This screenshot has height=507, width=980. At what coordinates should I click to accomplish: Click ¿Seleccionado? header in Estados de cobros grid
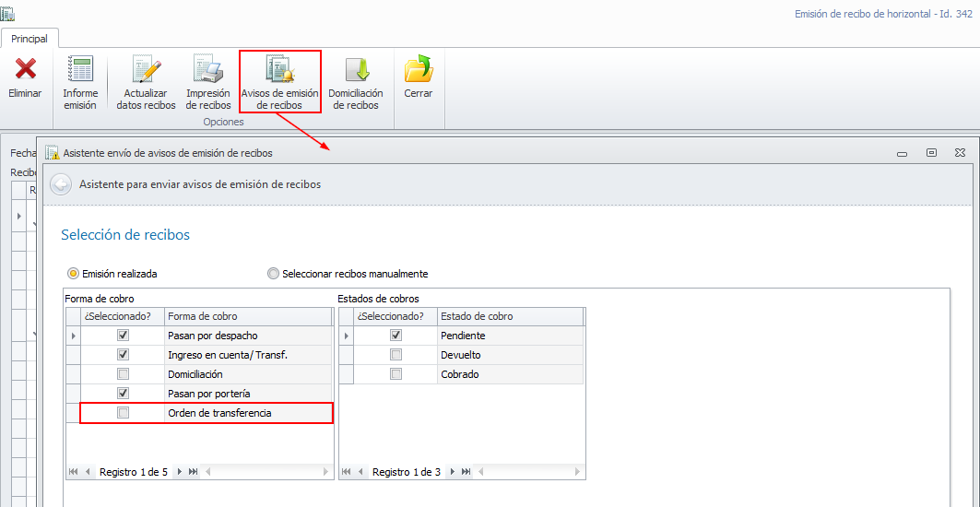396,316
